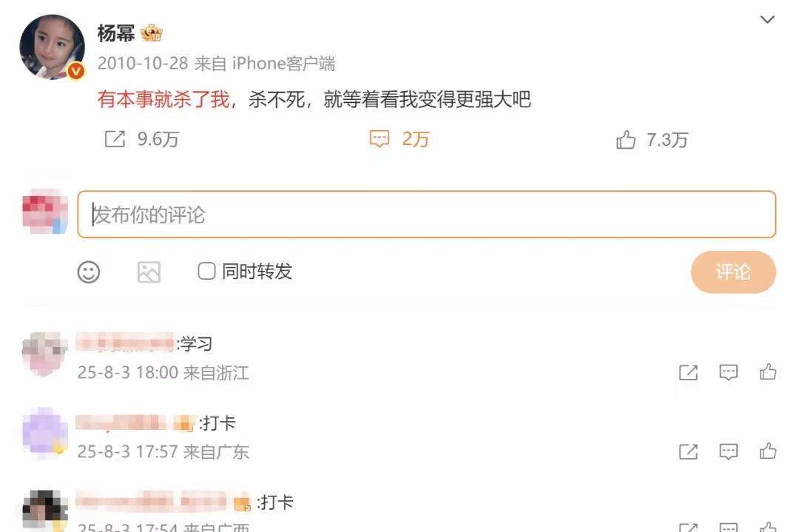Submit with the orange 评论 button
This screenshot has height=532, width=799.
[733, 272]
